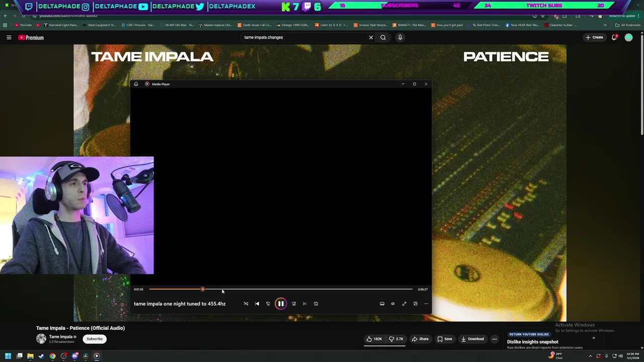Dislike the video (2.7K)

[x=396, y=339]
